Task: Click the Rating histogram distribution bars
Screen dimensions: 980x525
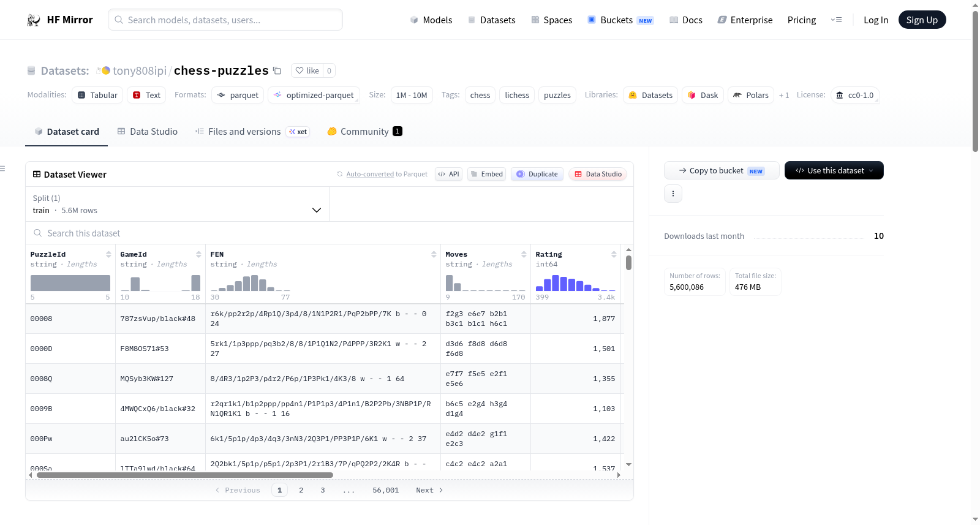Action: click(x=575, y=282)
